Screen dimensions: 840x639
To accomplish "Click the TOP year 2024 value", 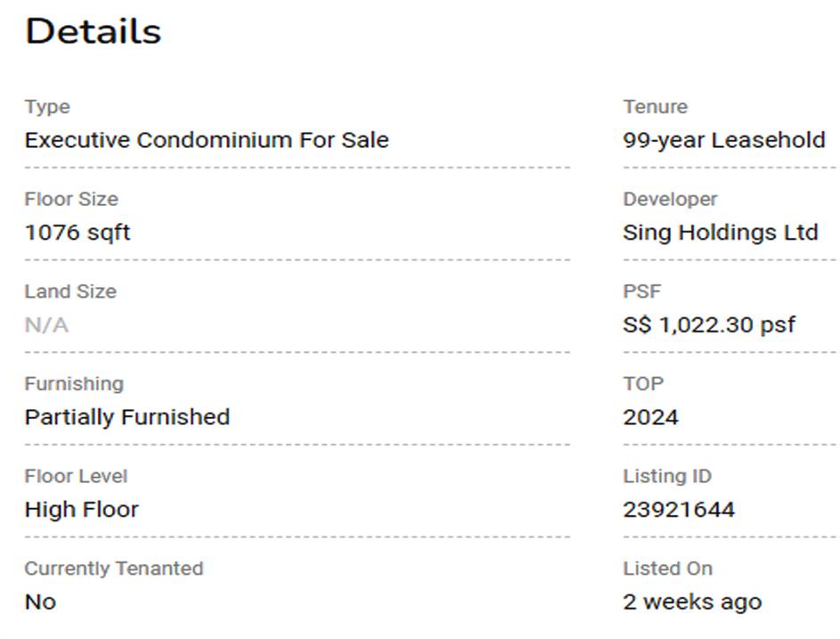I will pos(650,417).
